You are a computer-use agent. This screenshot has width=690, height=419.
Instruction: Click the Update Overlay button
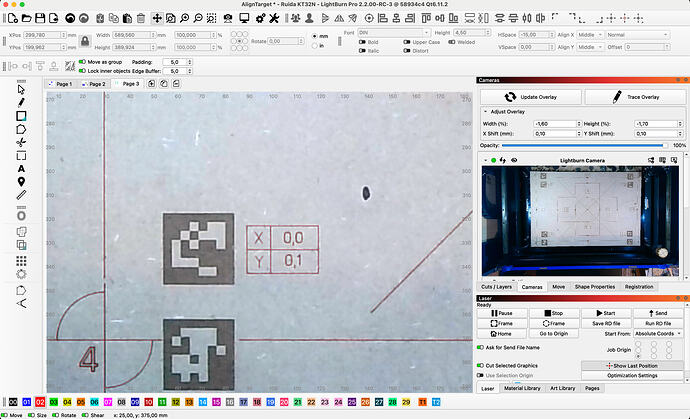531,97
